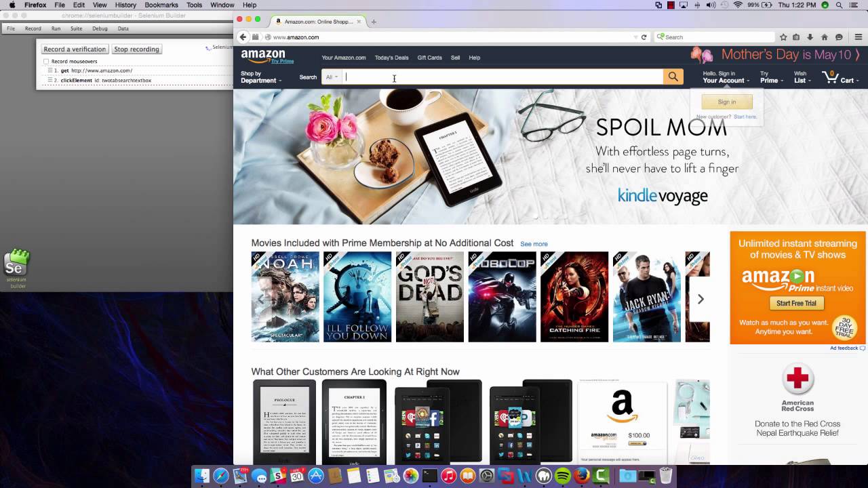
Task: Click the volume icon in menu bar
Action: (x=711, y=5)
